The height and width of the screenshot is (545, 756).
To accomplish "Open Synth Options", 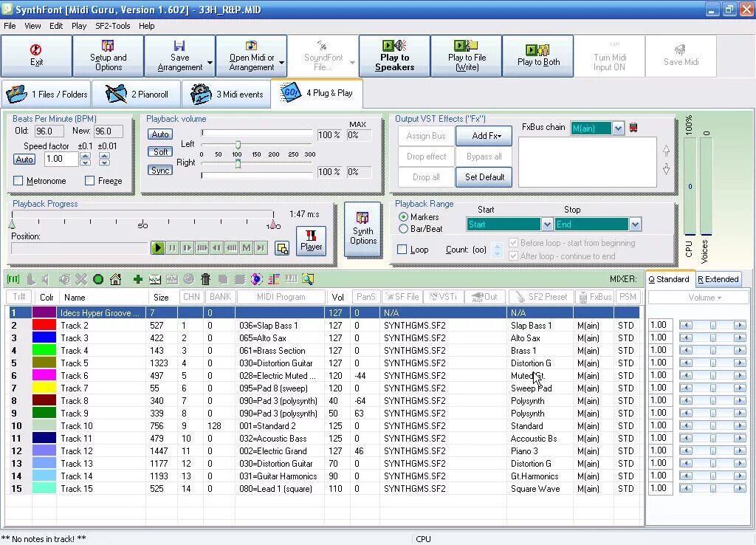I will click(363, 230).
